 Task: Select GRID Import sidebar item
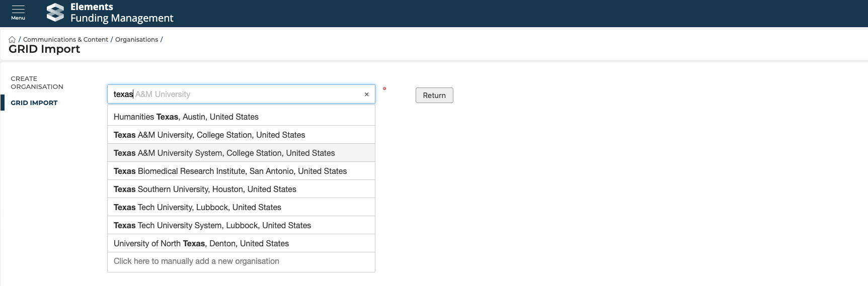(34, 103)
